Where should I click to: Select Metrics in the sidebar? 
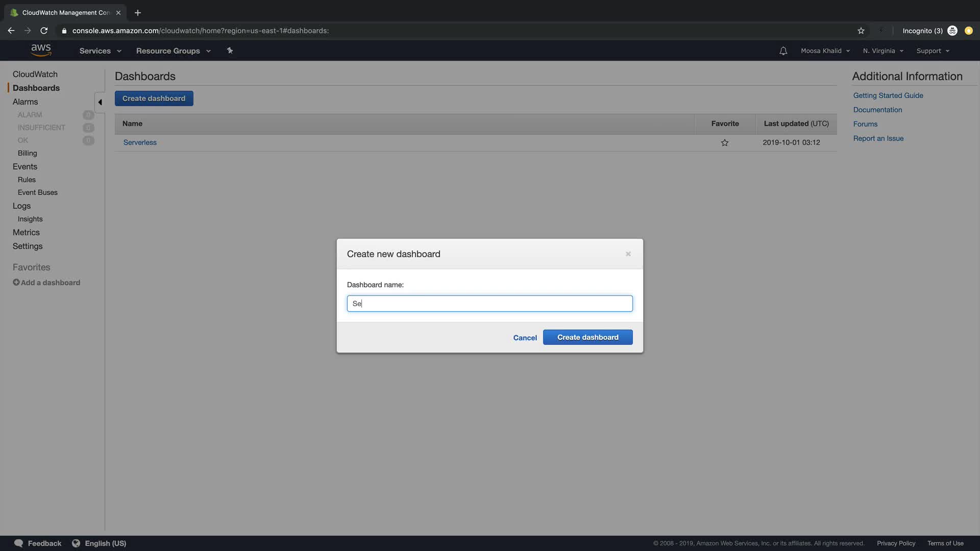(26, 232)
